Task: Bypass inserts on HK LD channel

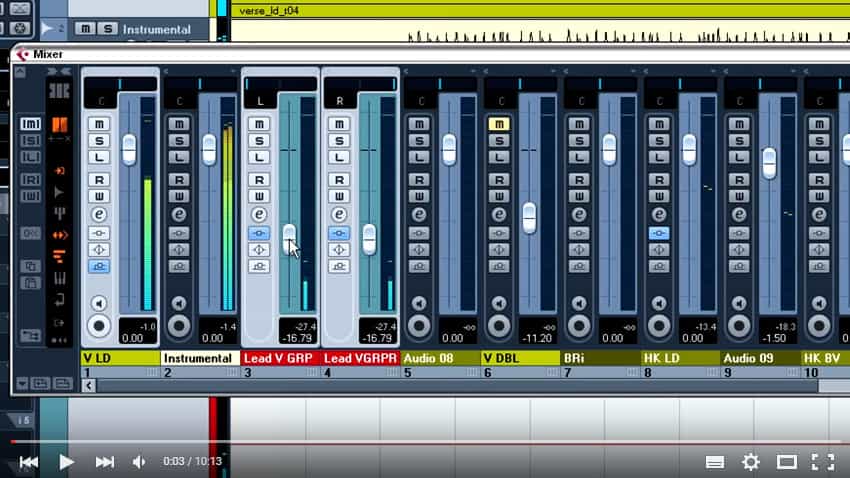Action: point(659,234)
